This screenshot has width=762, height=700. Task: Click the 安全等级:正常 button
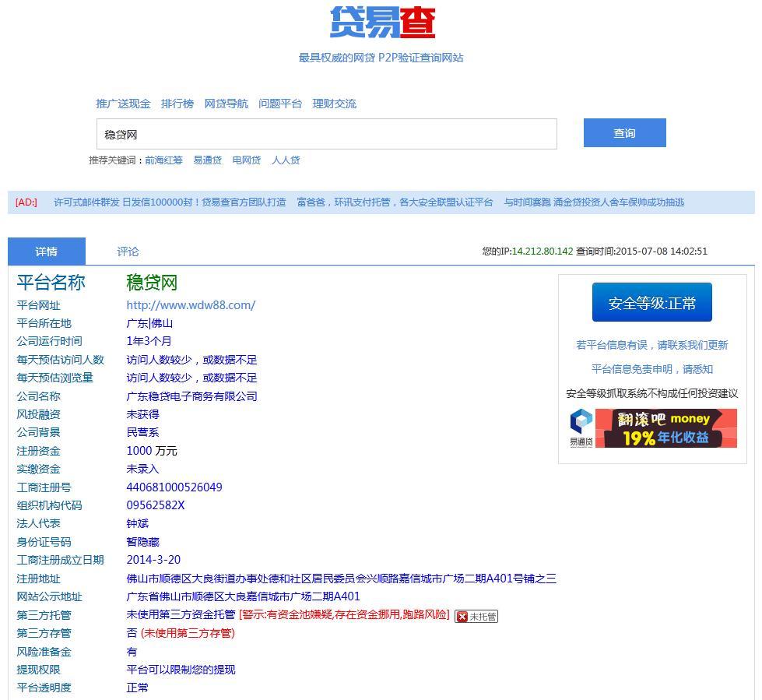651,303
